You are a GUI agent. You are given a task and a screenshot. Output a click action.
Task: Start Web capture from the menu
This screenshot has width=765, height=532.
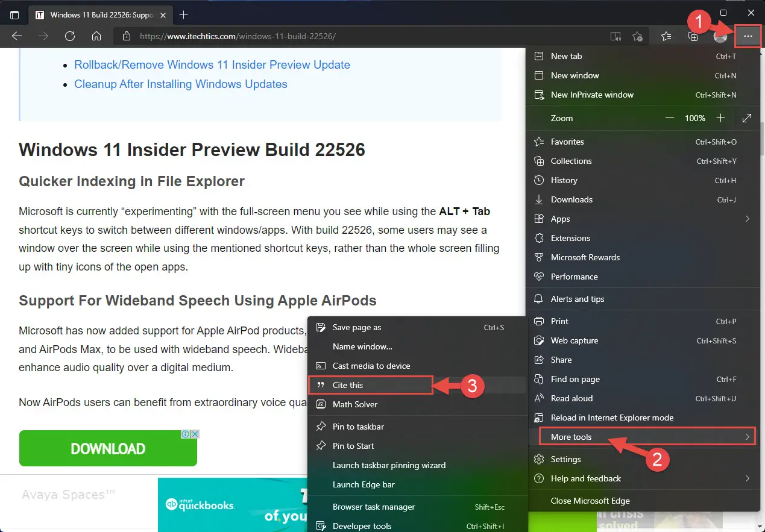[x=642, y=340]
